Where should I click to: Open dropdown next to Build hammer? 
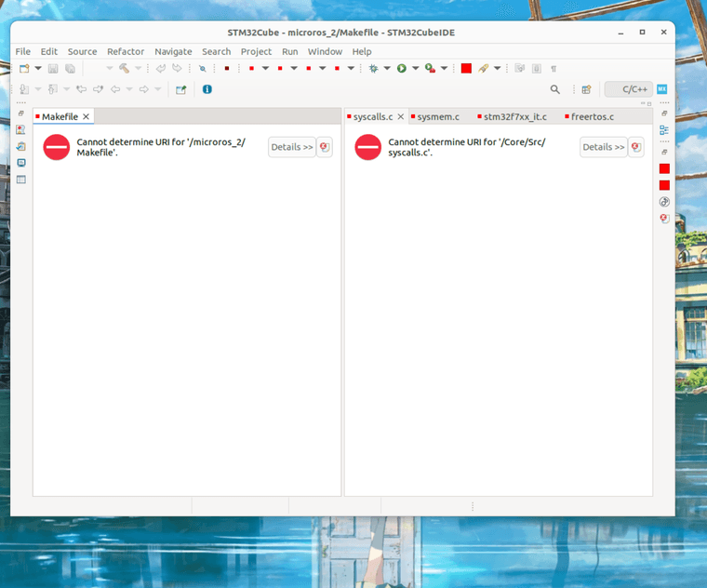coord(139,69)
